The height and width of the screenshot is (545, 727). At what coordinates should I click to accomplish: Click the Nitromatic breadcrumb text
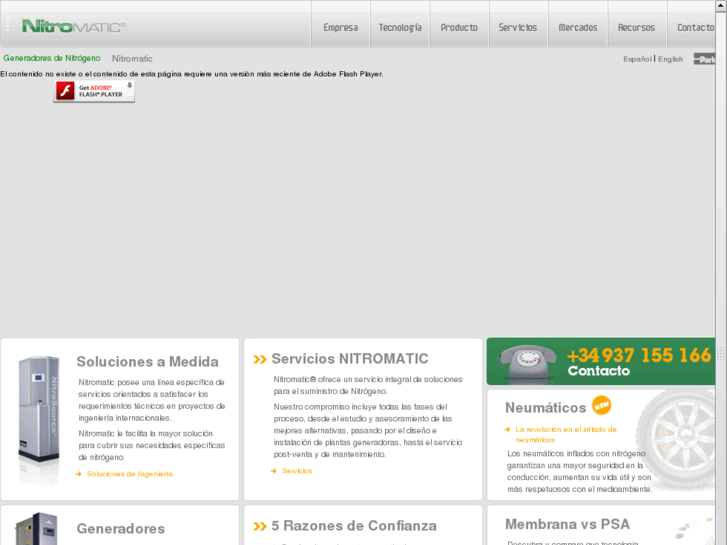pyautogui.click(x=132, y=58)
